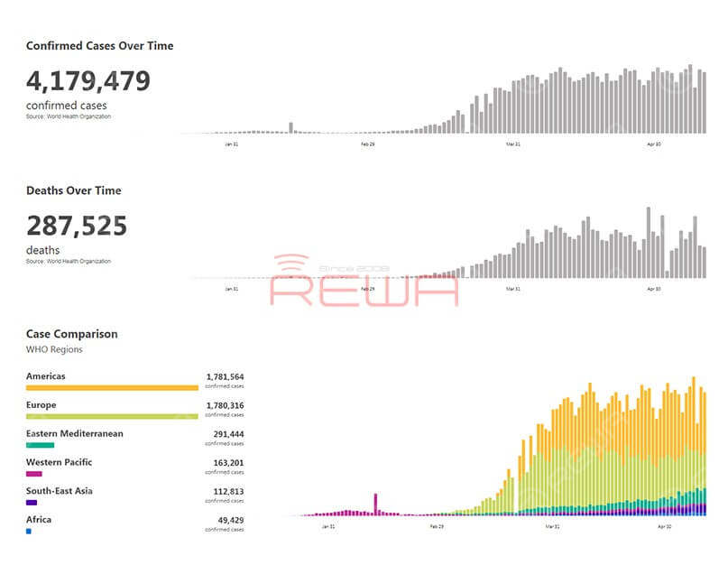
Task: Click the "Case Comparison" heading
Action: (x=72, y=334)
